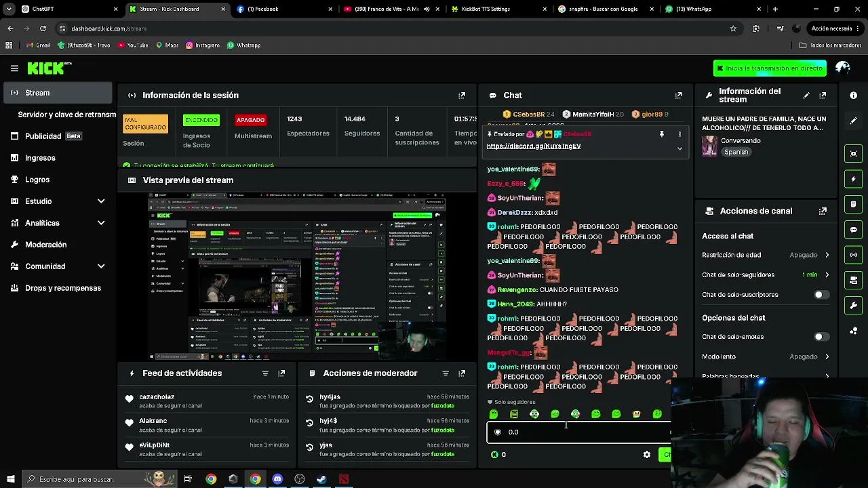
Task: Bookmark this page with the star icon
Action: [x=733, y=28]
